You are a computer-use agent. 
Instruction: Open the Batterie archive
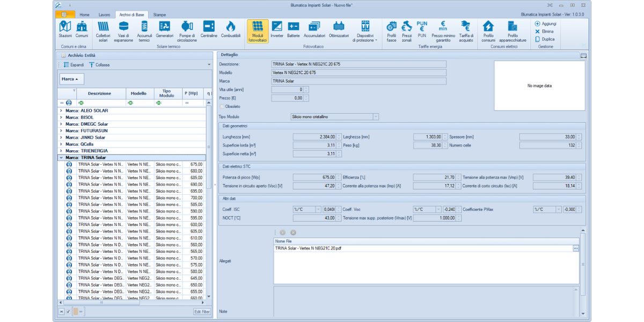point(294,31)
